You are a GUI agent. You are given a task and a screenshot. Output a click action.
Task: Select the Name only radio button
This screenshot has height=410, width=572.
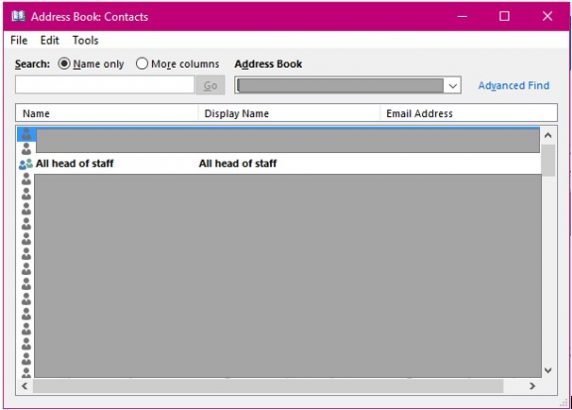[x=64, y=64]
